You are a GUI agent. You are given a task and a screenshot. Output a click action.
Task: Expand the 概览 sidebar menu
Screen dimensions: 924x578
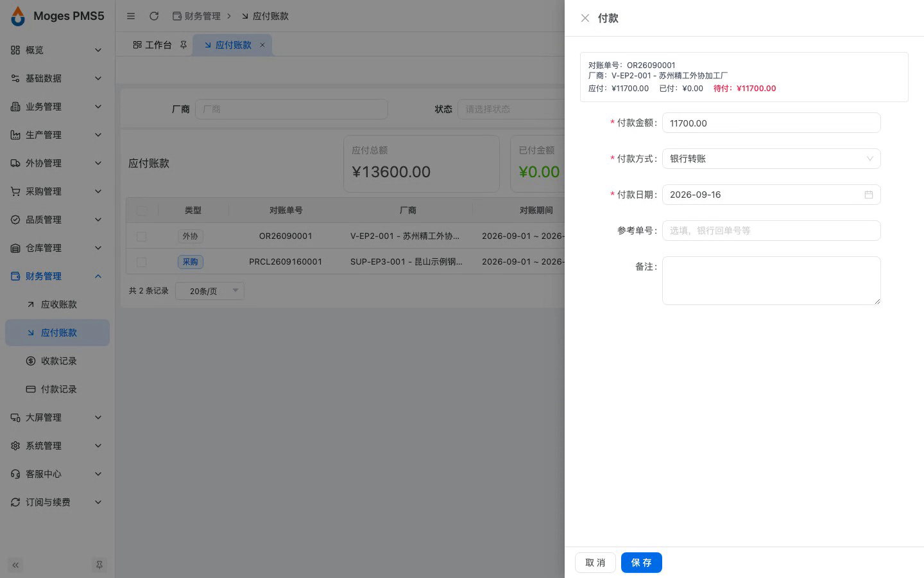[57, 50]
